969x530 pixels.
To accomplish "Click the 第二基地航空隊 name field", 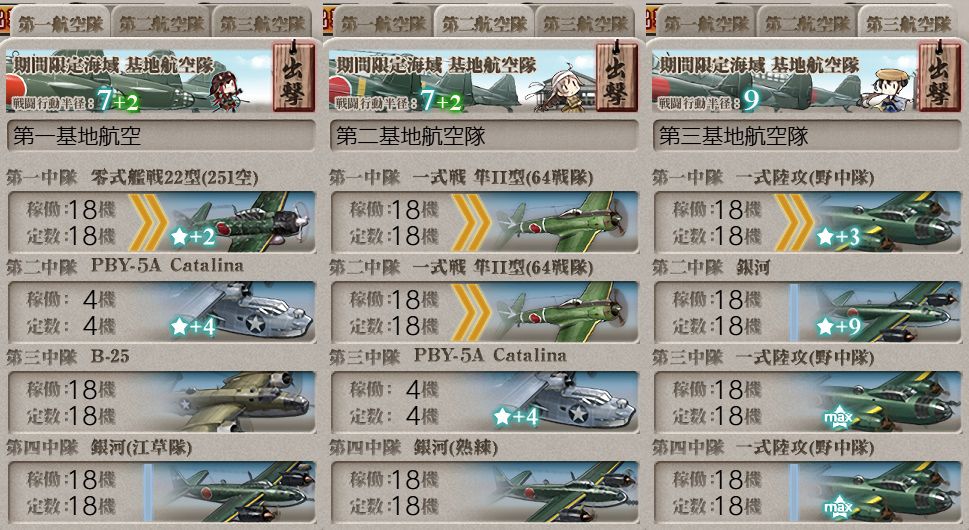I will [484, 136].
